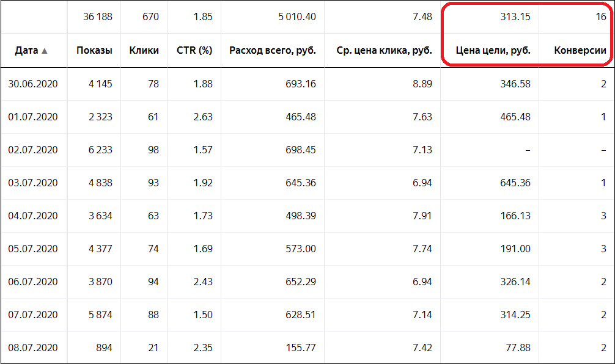Select the 02.07.2020 row date
615x364 pixels.
point(33,150)
